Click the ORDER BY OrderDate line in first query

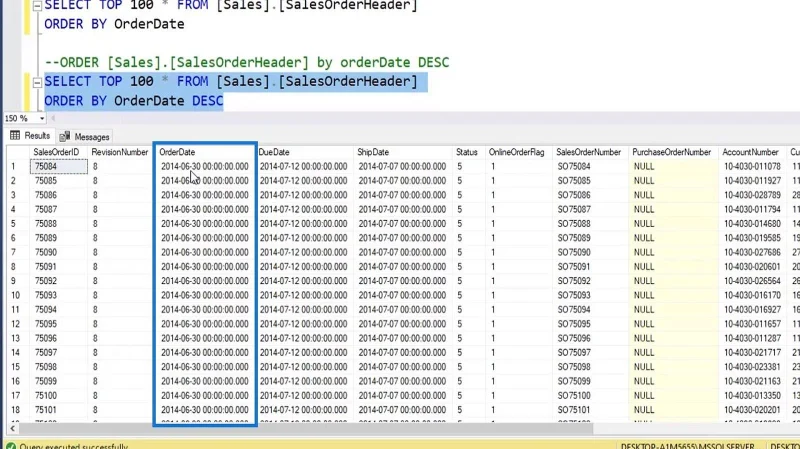[114, 24]
